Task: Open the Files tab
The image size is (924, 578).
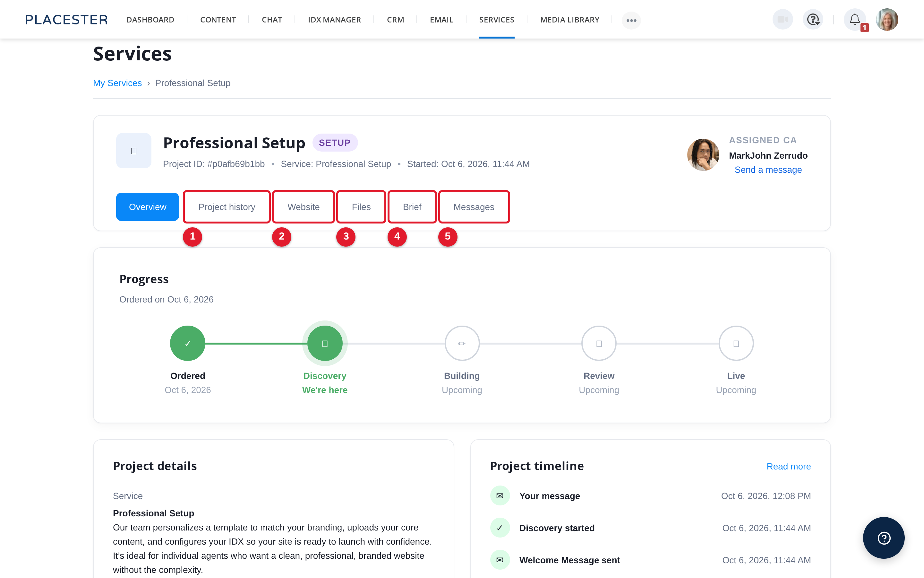Action: [x=361, y=207]
